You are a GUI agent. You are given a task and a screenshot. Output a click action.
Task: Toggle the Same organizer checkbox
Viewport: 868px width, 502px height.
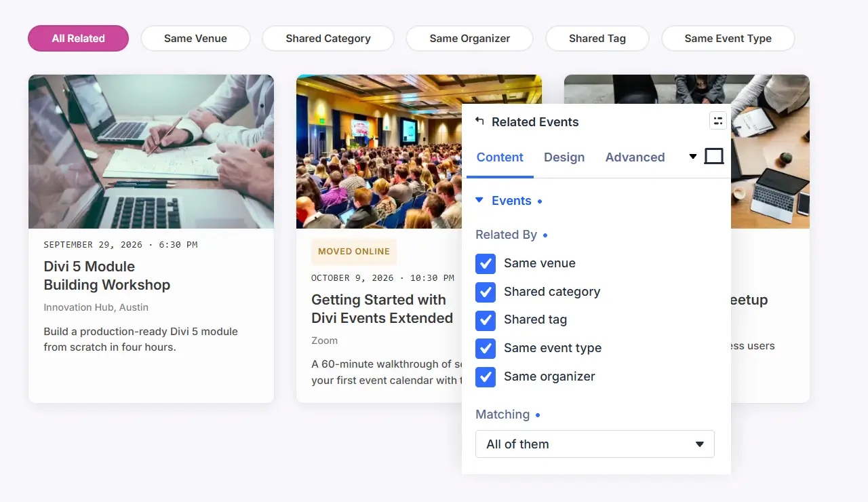[x=486, y=376]
